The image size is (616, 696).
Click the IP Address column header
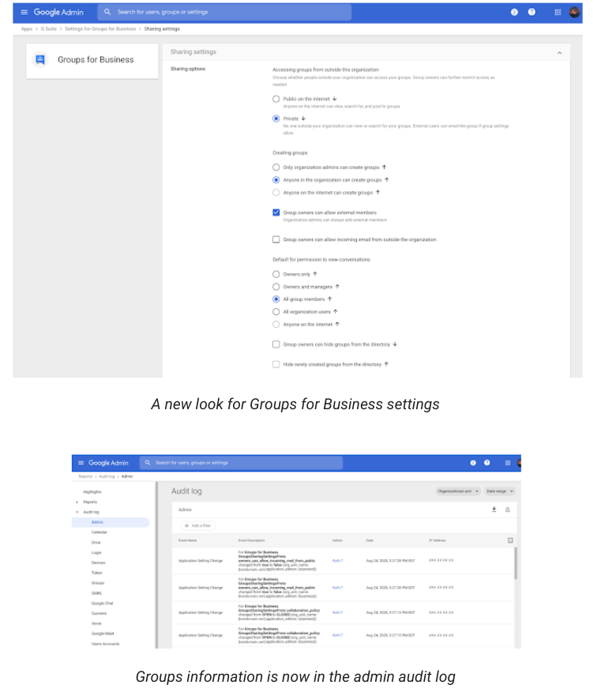(x=438, y=540)
